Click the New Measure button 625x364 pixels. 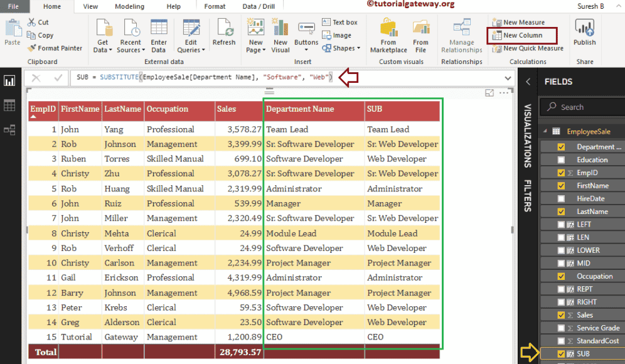(523, 21)
